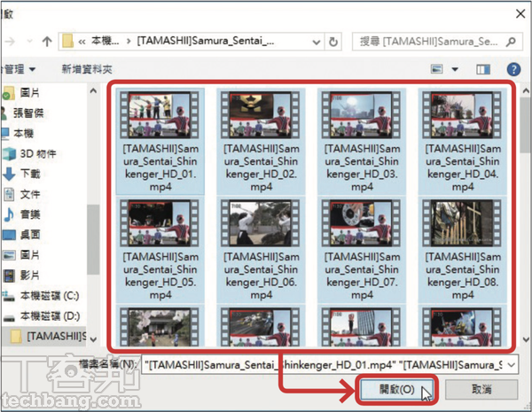Select Shinkenger_HD_05.mp4 video thumbnail

(x=160, y=222)
